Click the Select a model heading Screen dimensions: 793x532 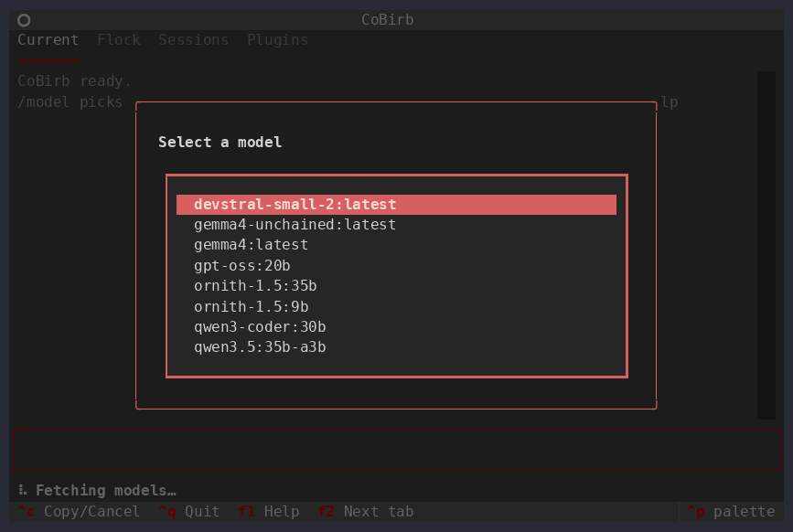pos(220,143)
